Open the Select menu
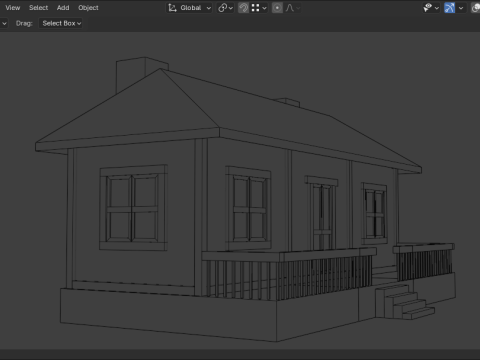 coord(38,8)
